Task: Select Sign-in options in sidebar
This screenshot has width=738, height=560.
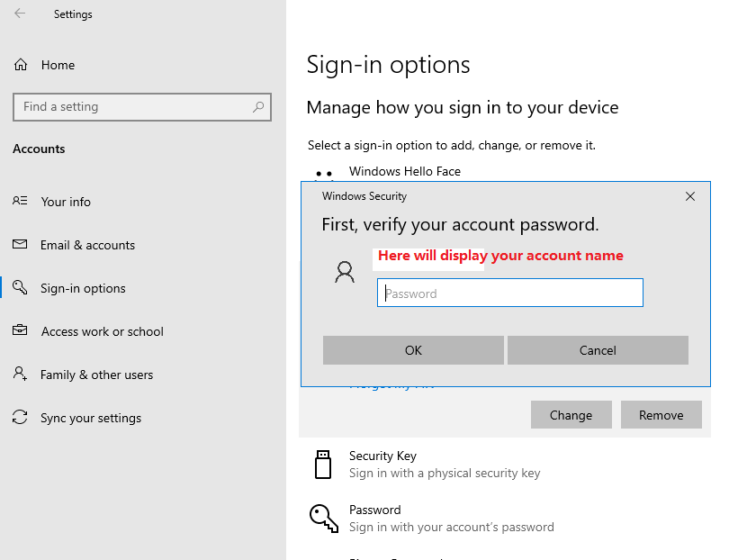Action: click(83, 288)
